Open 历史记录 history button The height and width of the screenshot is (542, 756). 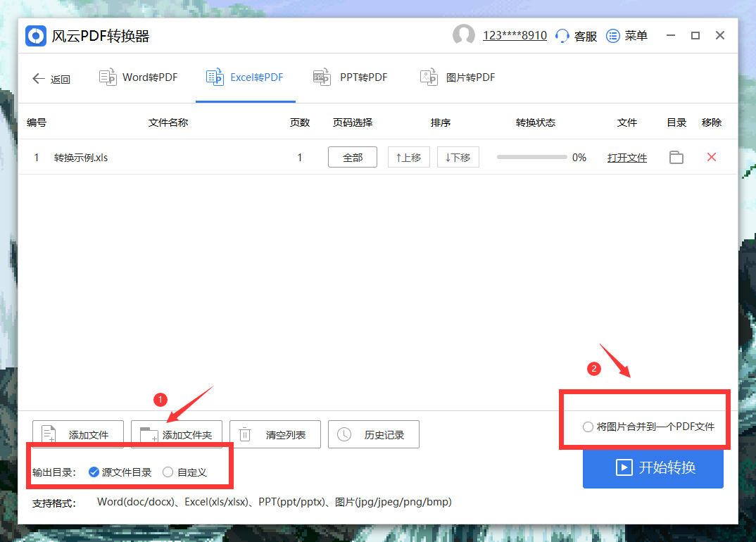[374, 434]
